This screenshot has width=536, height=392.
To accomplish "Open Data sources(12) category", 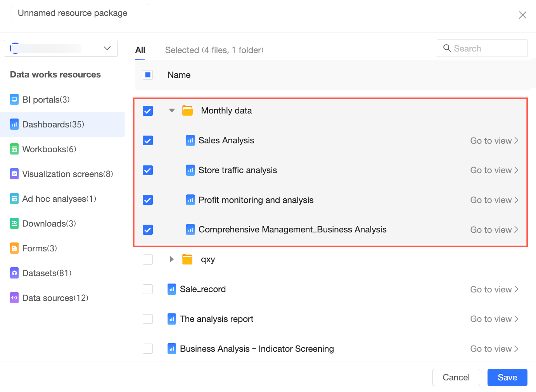I will click(62, 298).
